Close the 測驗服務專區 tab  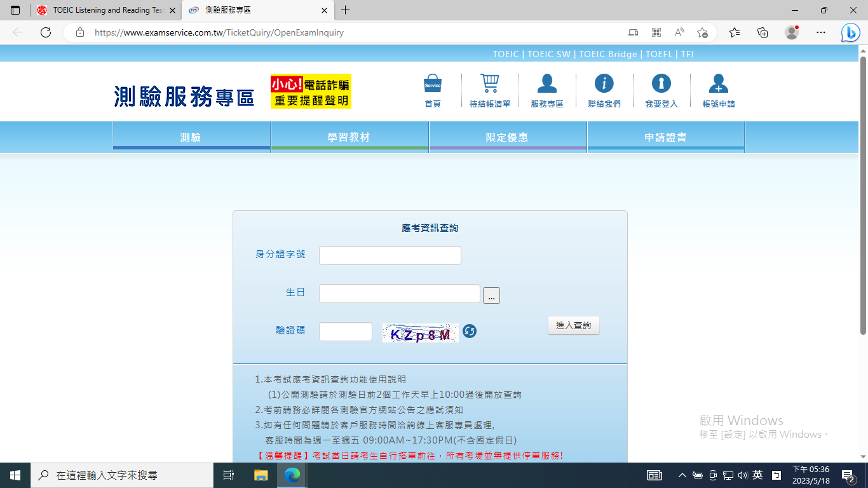click(324, 10)
